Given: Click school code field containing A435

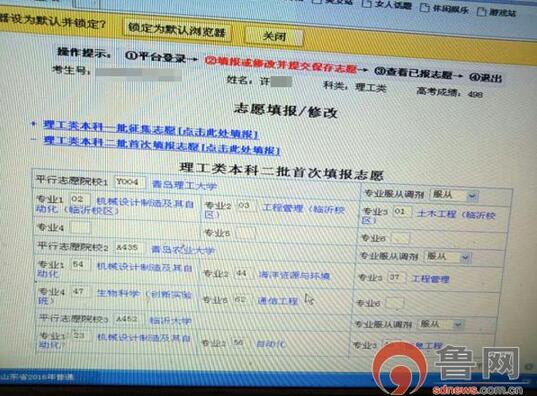Looking at the screenshot, I should [129, 247].
